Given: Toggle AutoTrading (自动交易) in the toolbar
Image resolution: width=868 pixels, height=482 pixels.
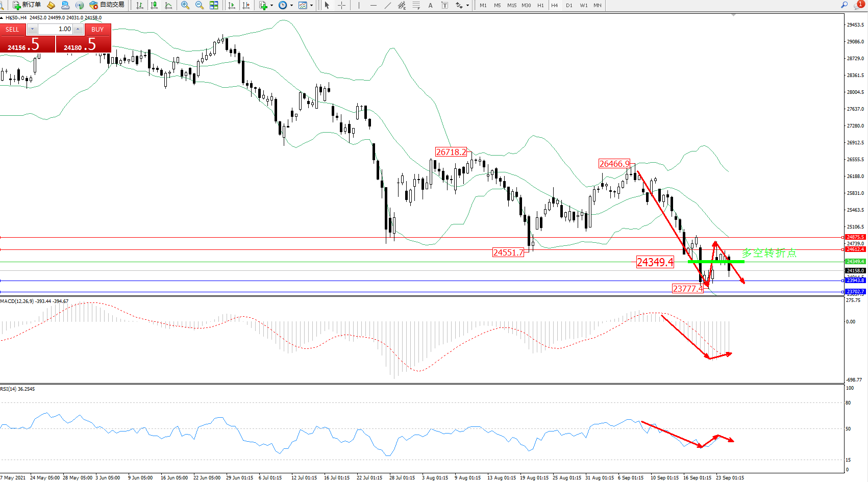Looking at the screenshot, I should click(107, 5).
